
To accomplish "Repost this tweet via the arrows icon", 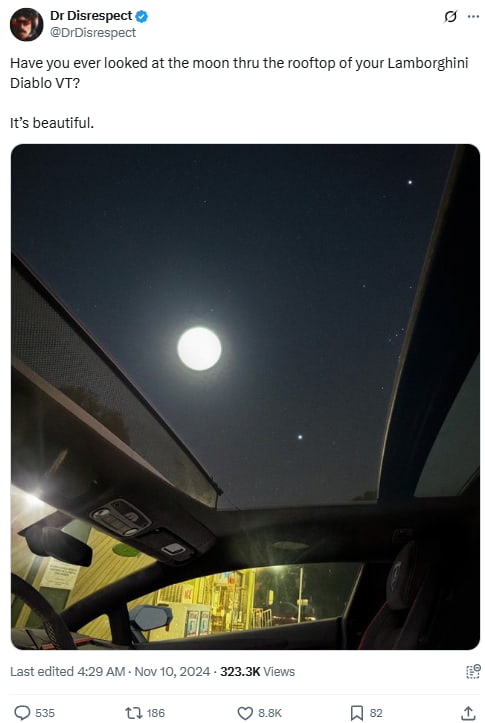I will click(133, 712).
